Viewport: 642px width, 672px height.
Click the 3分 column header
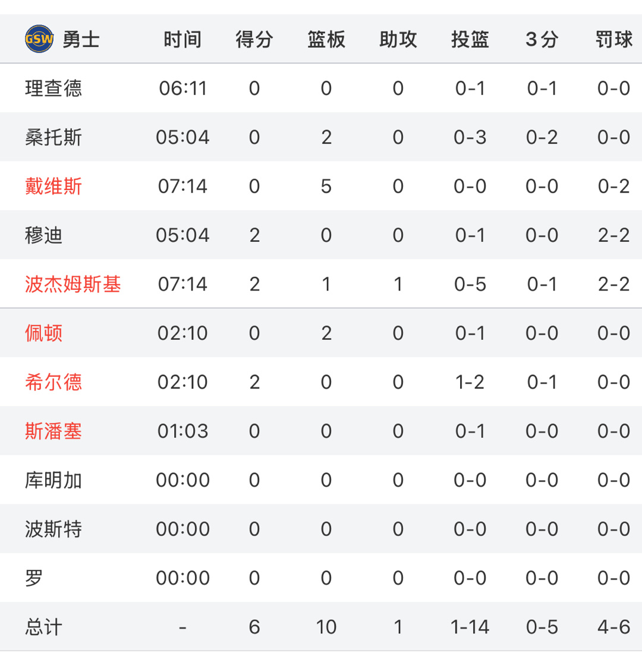542,40
